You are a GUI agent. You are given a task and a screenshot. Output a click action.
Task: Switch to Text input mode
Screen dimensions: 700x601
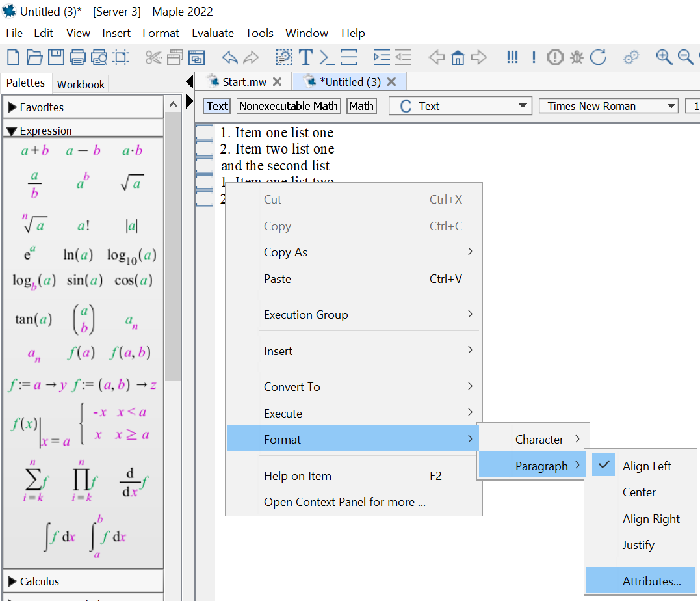click(x=218, y=106)
